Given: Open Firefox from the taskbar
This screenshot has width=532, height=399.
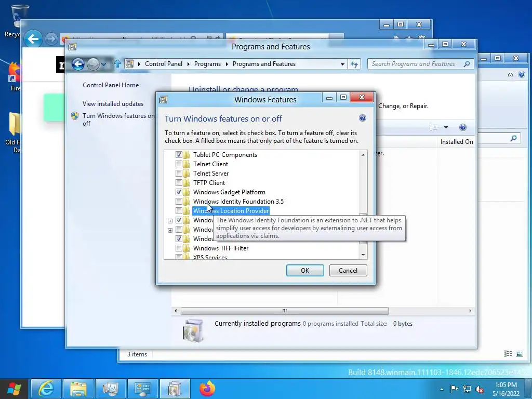Looking at the screenshot, I should 207,389.
